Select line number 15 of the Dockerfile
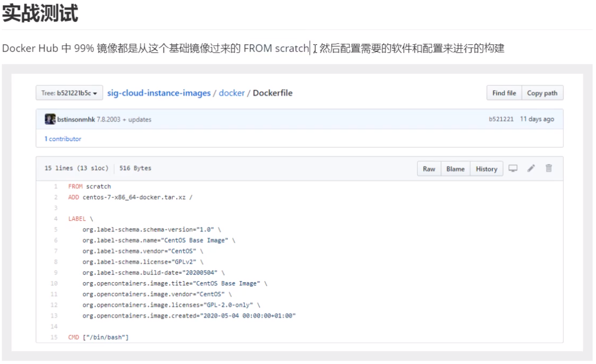Image resolution: width=596 pixels, height=364 pixels. [54, 337]
